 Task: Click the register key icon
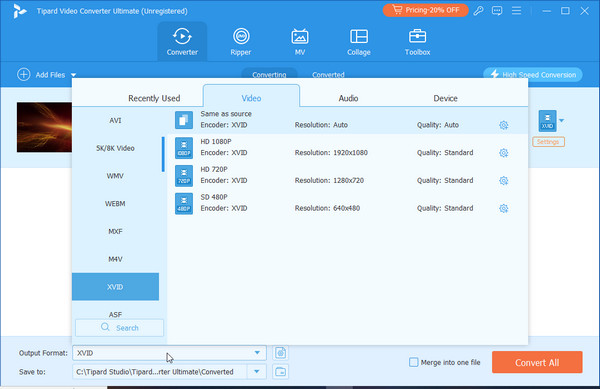(x=478, y=10)
